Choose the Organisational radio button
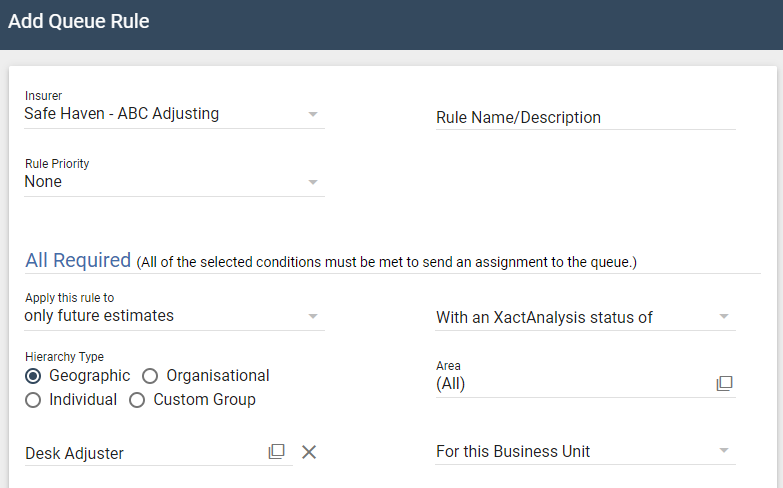This screenshot has height=488, width=783. (x=150, y=376)
